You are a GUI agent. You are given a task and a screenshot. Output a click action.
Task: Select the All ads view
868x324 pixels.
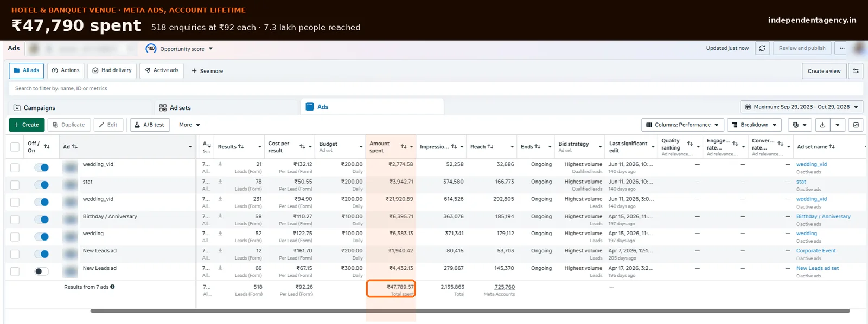(x=26, y=71)
